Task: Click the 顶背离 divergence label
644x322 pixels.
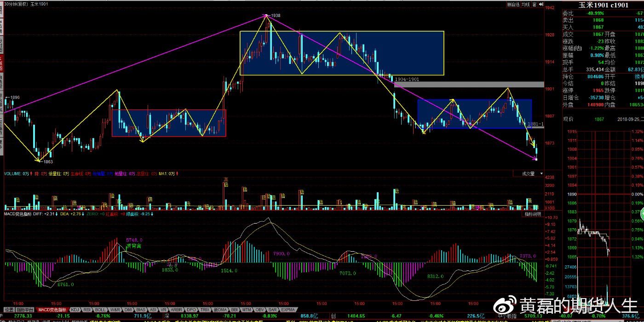Action: tap(134, 246)
